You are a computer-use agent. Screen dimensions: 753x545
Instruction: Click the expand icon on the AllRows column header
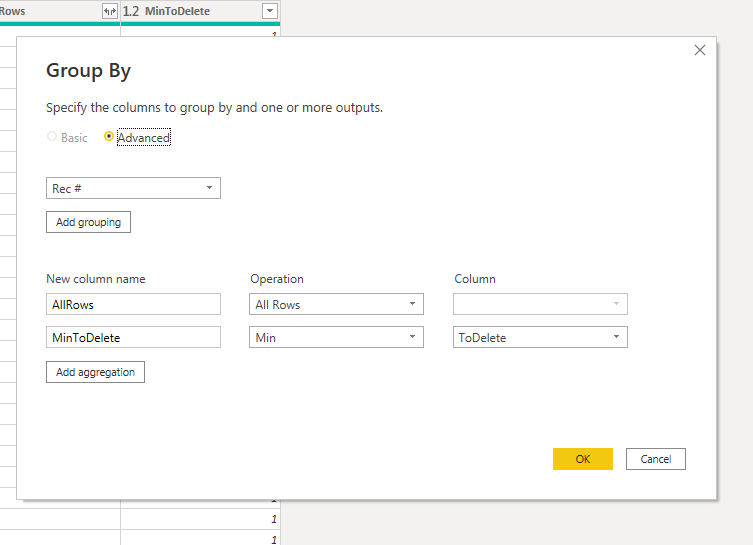(110, 11)
